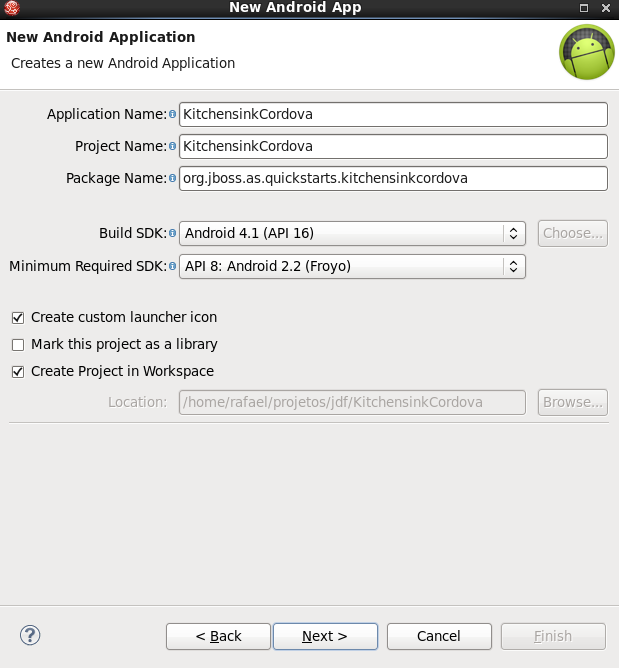Uncheck Create Project in Workspace
The image size is (619, 668).
click(x=18, y=372)
